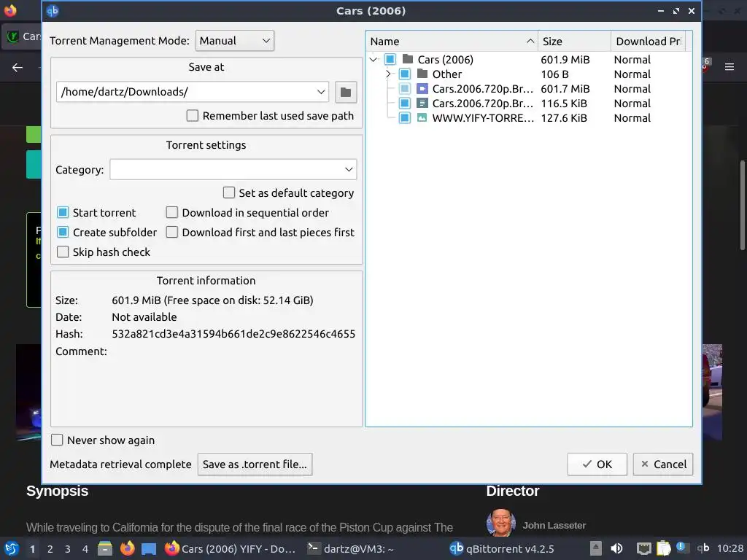Viewport: 747px width, 560px height.
Task: Click Save as .torrent file...
Action: 255,464
